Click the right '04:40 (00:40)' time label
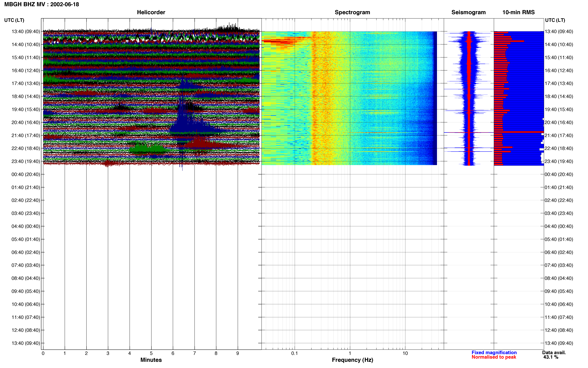 point(559,226)
